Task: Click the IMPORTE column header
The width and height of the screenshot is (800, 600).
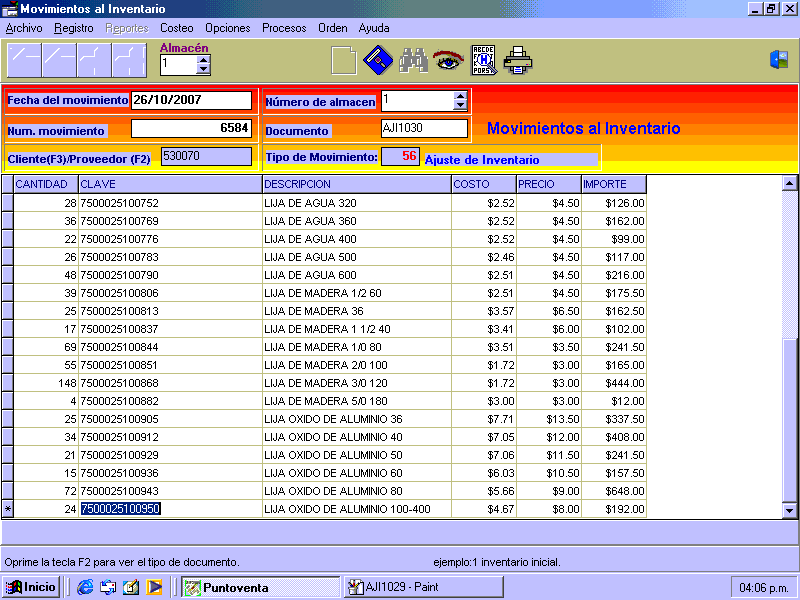Action: pyautogui.click(x=613, y=184)
